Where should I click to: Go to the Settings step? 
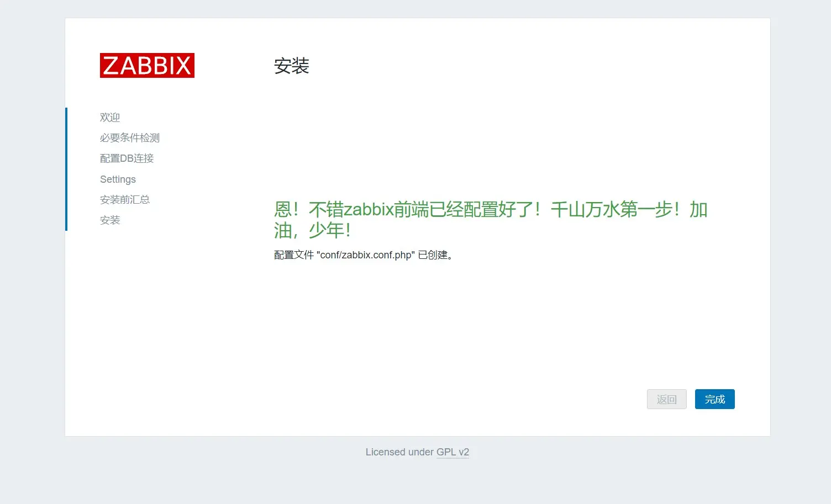(118, 179)
